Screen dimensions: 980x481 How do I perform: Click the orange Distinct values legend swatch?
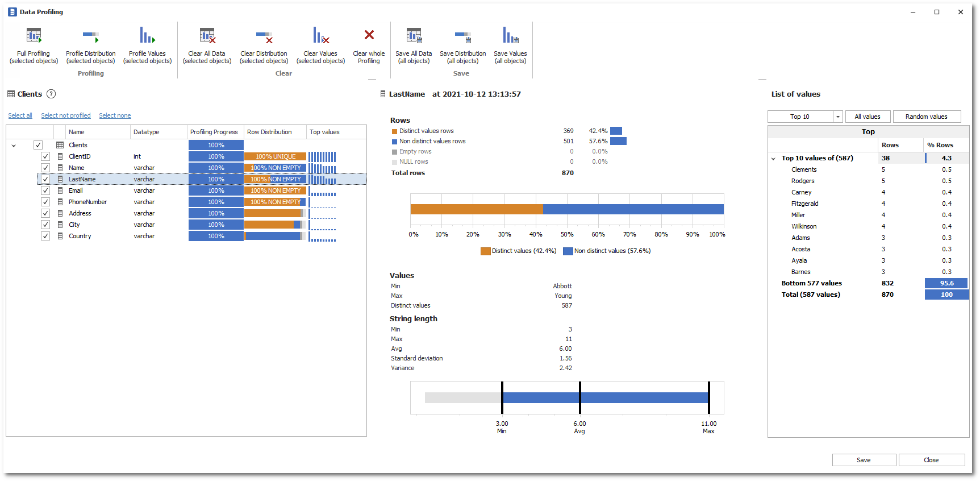[485, 251]
